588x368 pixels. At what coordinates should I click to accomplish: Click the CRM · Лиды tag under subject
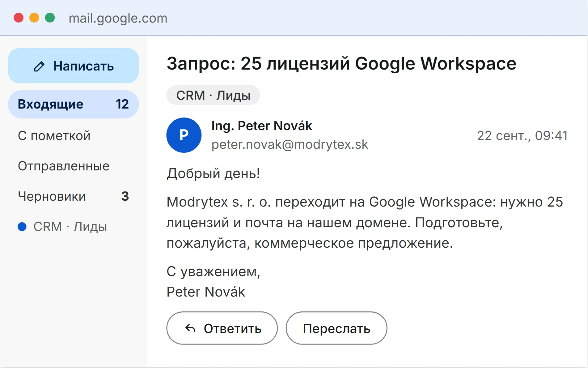(213, 95)
